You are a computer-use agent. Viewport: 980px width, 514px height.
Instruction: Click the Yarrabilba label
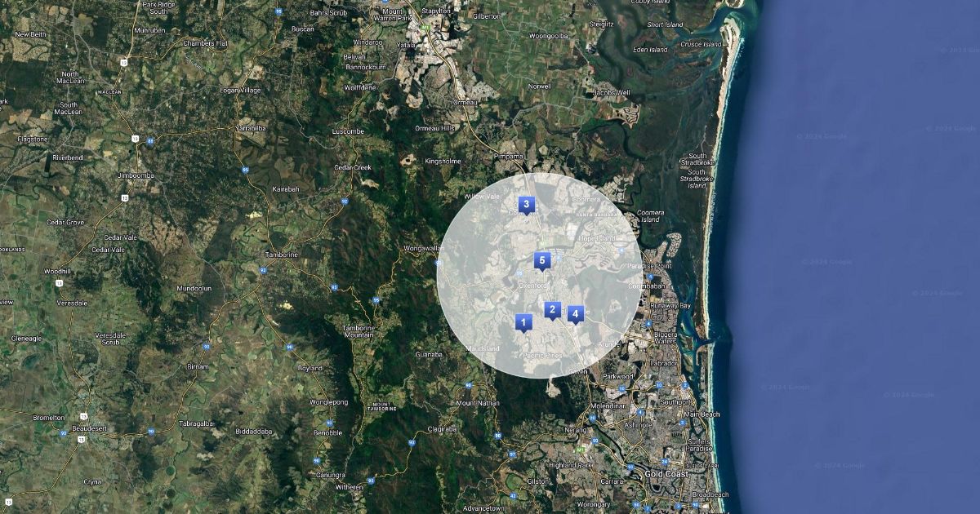[251, 129]
